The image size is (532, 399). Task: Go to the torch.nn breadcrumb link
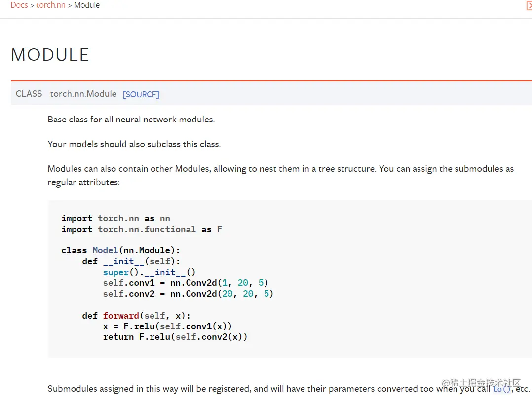pos(50,5)
